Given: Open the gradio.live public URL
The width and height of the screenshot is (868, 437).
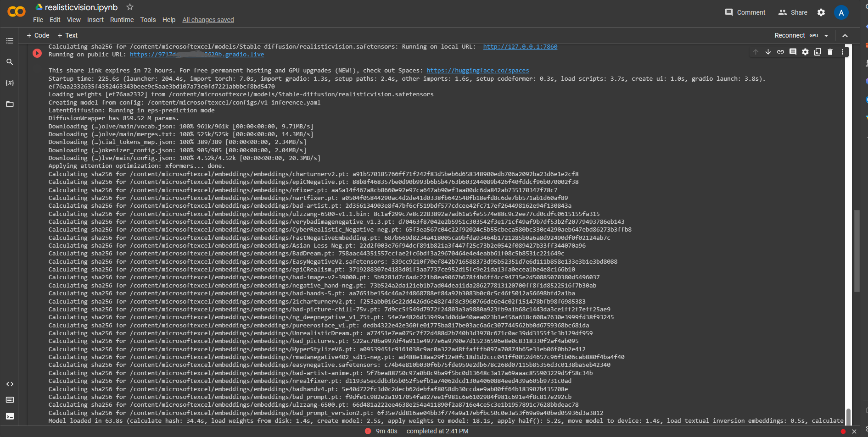Looking at the screenshot, I should coord(197,54).
